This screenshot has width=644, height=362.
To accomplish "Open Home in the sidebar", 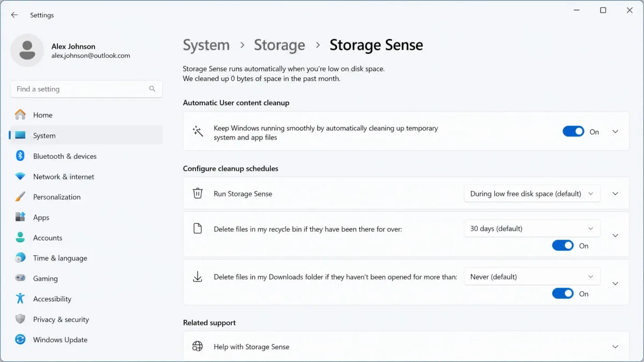I will pos(86,115).
